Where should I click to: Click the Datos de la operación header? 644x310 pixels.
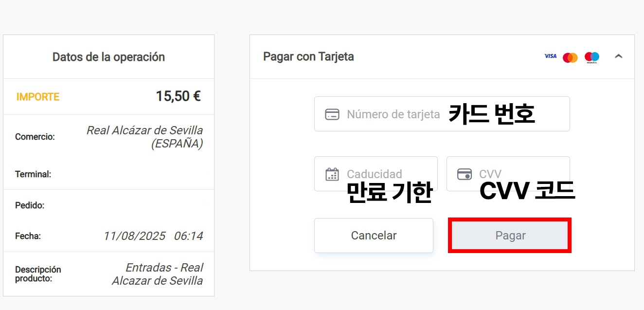(x=108, y=57)
